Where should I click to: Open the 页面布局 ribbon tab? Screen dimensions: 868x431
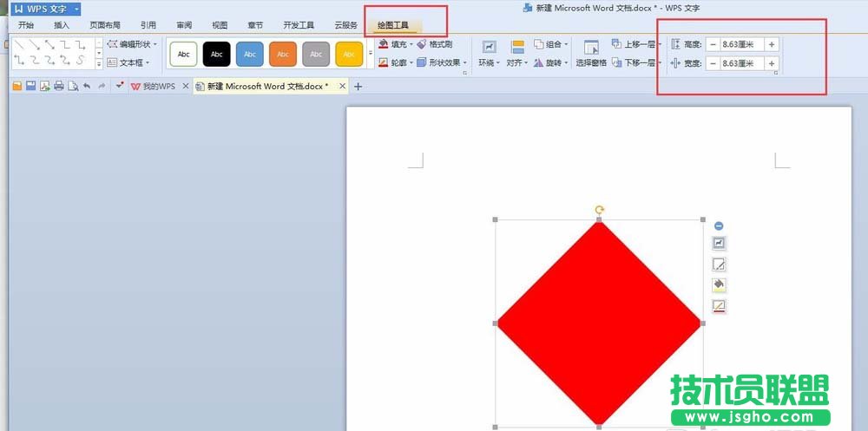tap(105, 25)
